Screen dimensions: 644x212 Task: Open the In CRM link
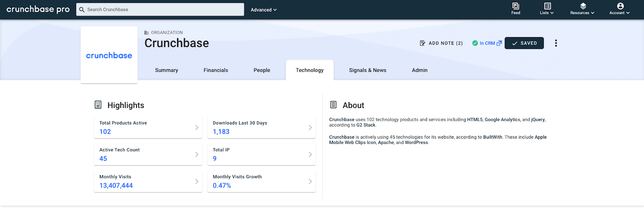[x=487, y=43]
